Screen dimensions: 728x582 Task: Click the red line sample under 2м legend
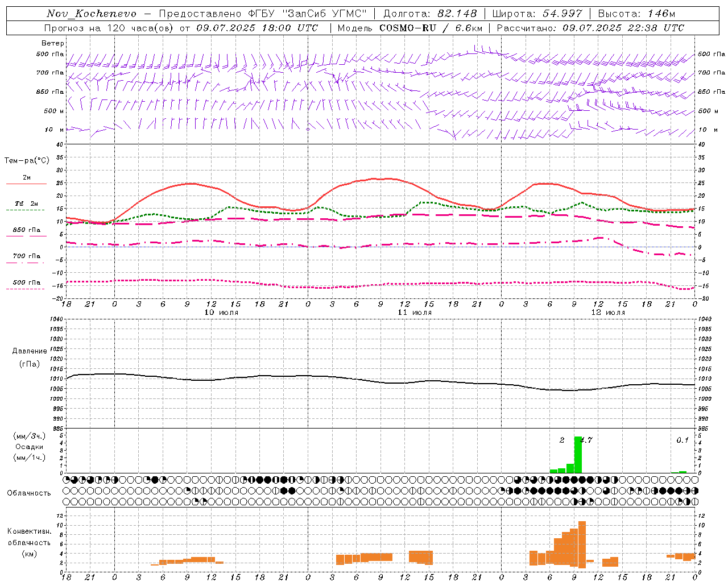(26, 184)
